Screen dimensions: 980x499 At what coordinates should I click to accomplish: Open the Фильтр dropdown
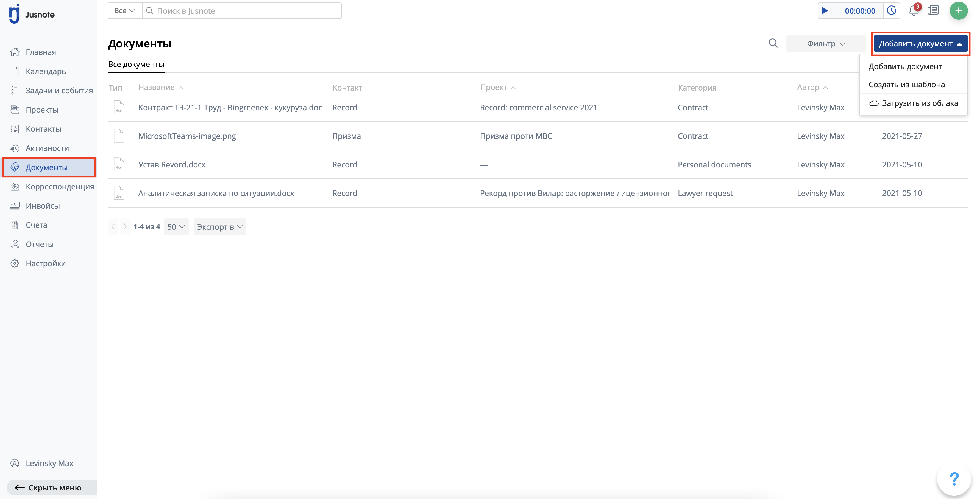[826, 43]
